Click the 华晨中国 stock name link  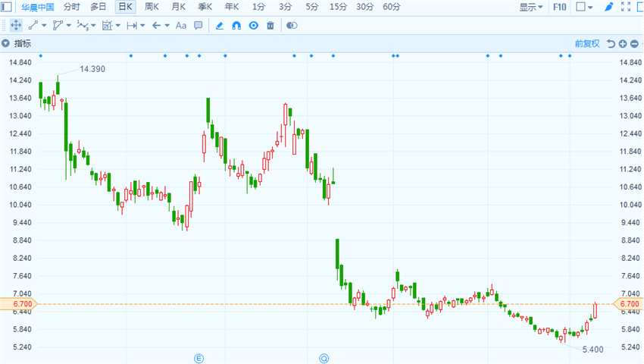click(x=37, y=7)
